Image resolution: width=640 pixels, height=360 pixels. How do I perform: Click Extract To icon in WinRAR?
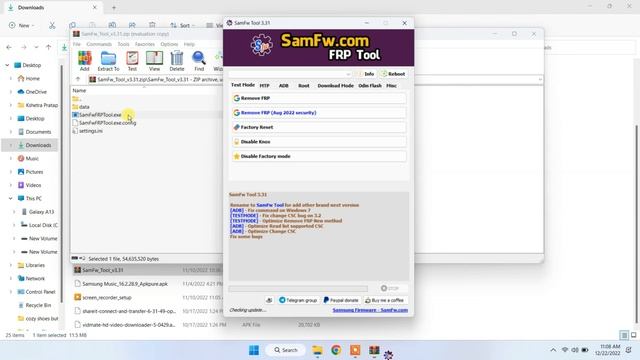tap(108, 61)
